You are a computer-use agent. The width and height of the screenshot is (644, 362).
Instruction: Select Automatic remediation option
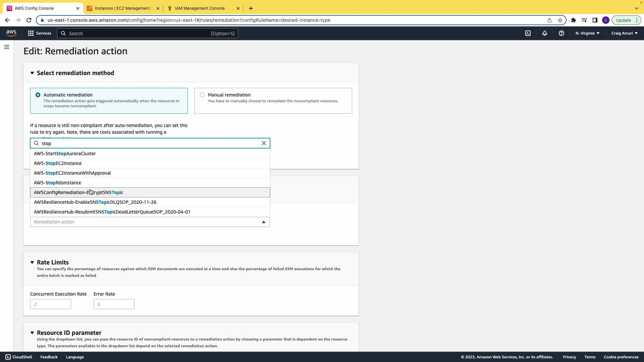pyautogui.click(x=38, y=95)
